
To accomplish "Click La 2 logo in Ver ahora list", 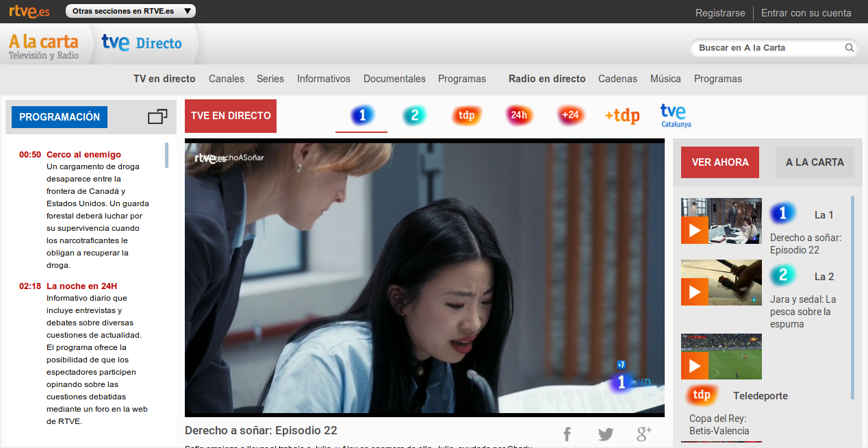I will tap(783, 275).
